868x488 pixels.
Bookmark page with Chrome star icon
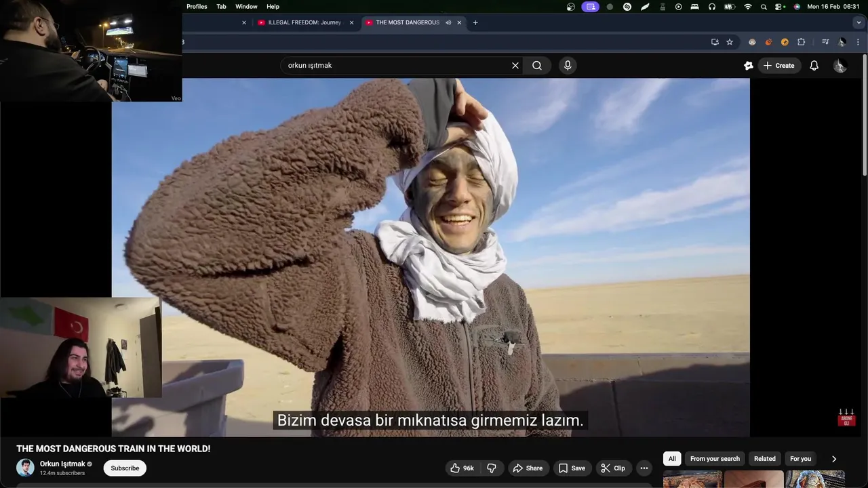730,42
